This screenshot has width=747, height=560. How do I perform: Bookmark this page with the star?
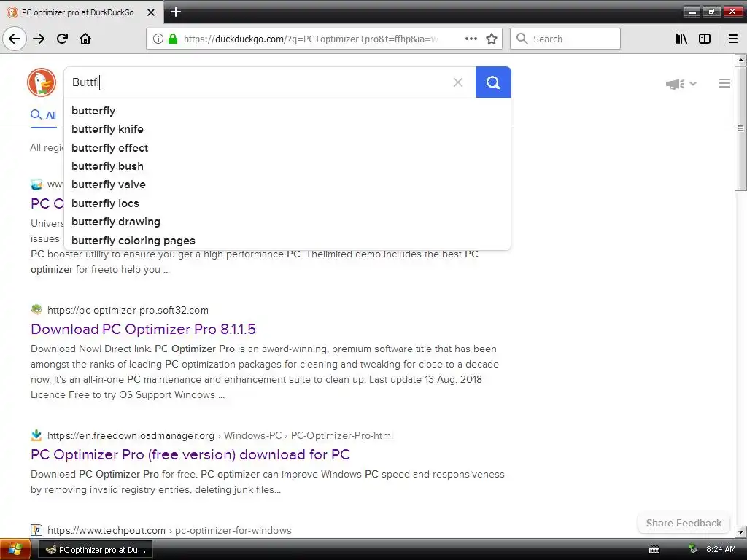[492, 39]
